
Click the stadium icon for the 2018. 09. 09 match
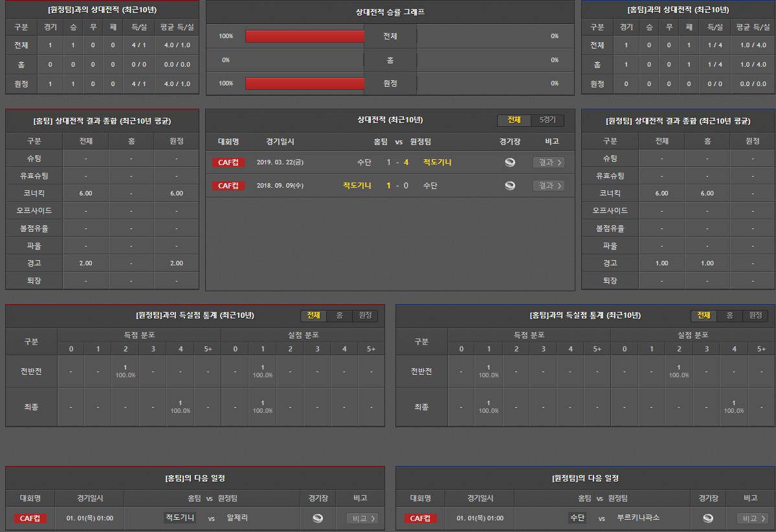510,186
